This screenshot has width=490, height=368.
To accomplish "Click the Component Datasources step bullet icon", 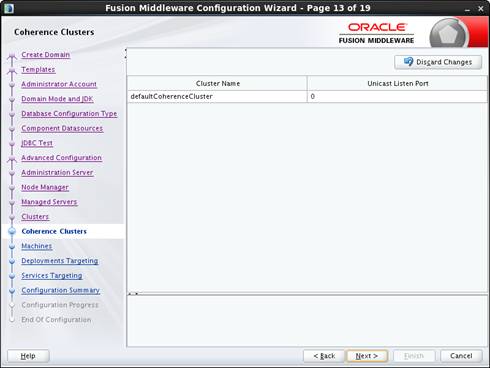I will click(x=12, y=129).
